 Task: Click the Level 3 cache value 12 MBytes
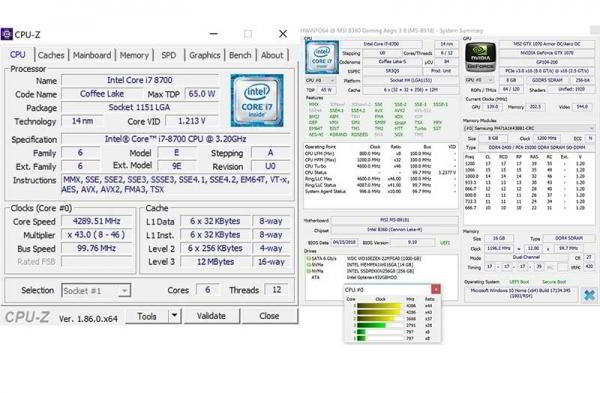pos(215,262)
